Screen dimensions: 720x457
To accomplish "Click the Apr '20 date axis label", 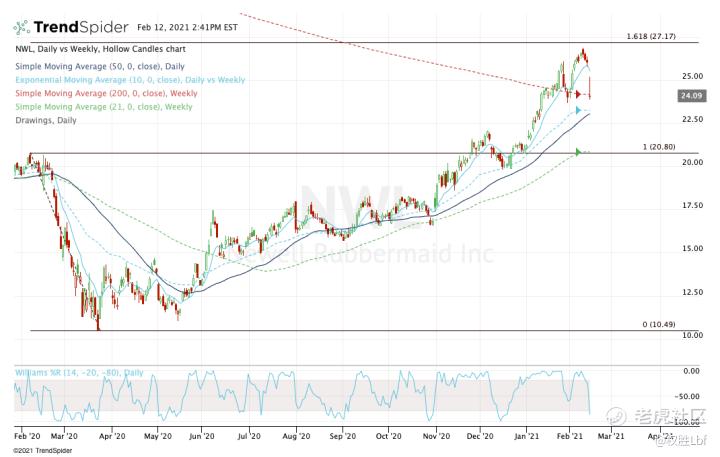I will pos(112,436).
